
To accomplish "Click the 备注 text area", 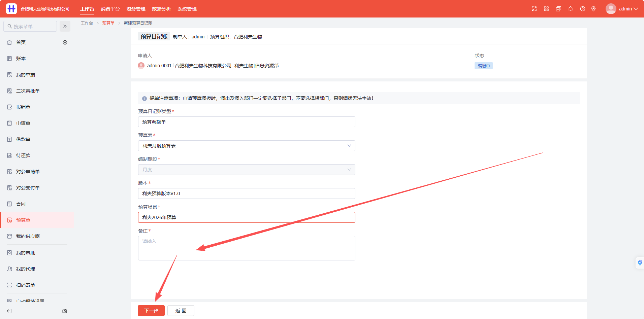I will point(247,248).
